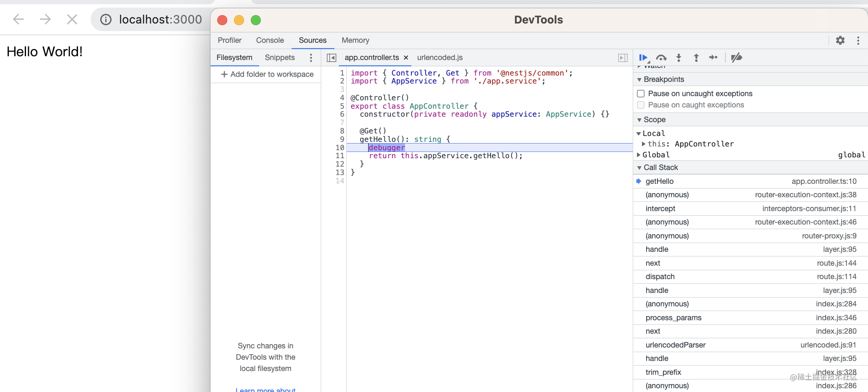Open DevTools settings gear
The height and width of the screenshot is (392, 868).
[840, 40]
